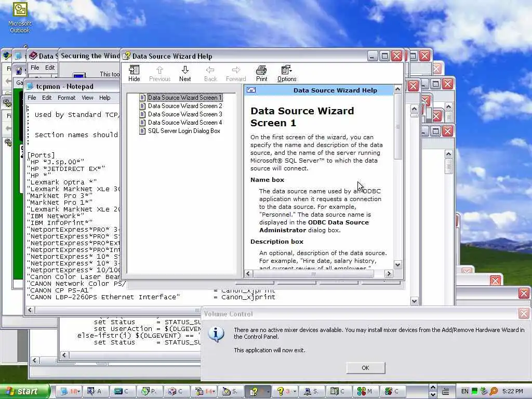
Task: Click the tray icon between green square and magnifier
Action: (x=484, y=391)
